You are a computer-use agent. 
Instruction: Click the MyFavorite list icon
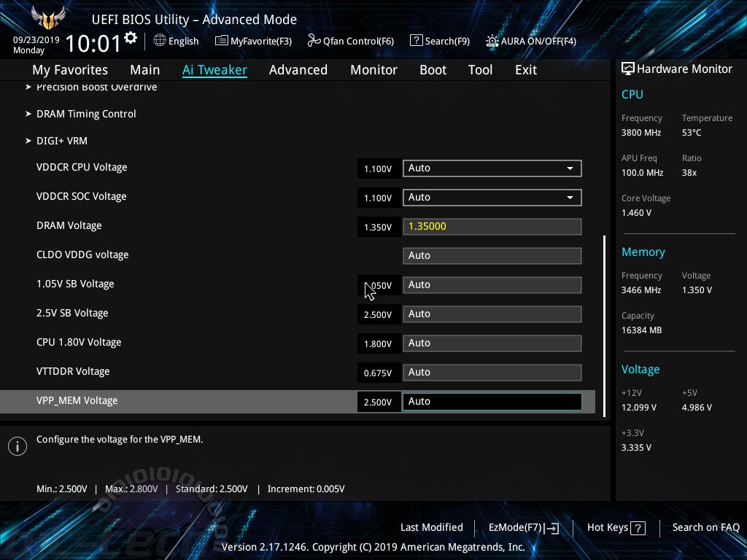point(221,41)
